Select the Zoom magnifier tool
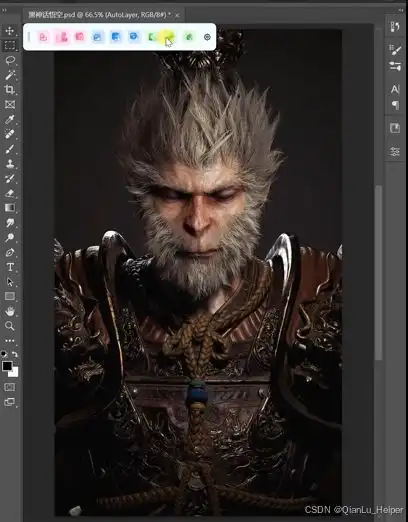 [10, 326]
